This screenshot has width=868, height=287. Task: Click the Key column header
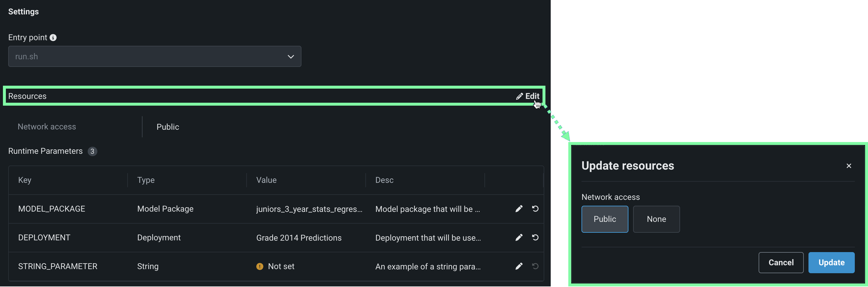[x=25, y=180]
